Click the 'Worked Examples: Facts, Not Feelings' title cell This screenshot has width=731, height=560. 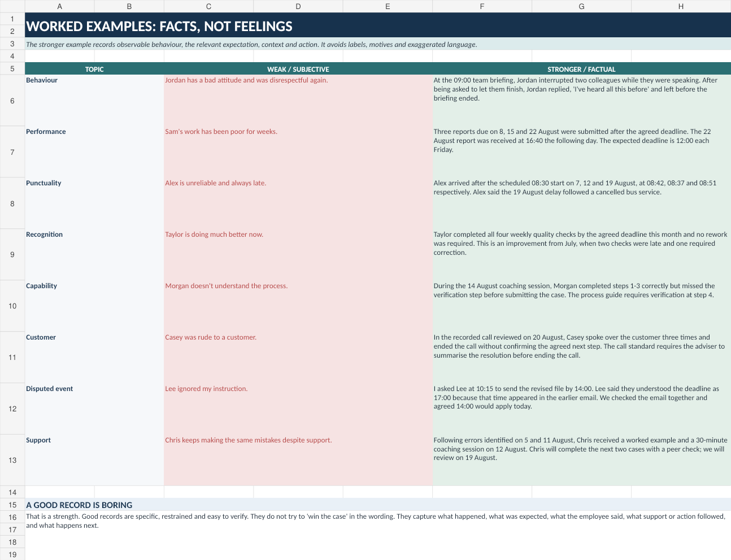(x=378, y=25)
